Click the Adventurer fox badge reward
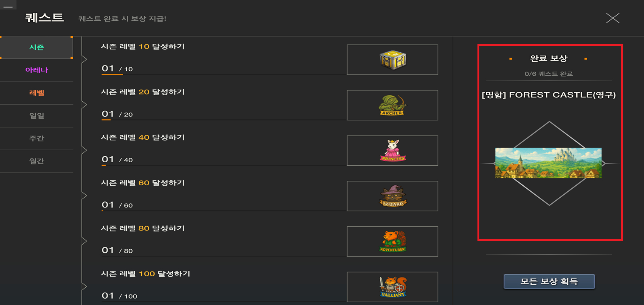 tap(392, 241)
